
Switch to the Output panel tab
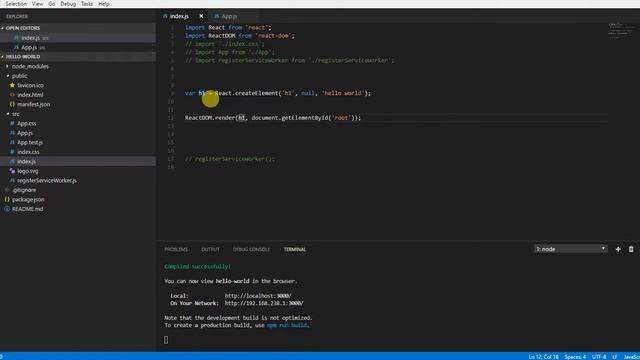(x=210, y=249)
